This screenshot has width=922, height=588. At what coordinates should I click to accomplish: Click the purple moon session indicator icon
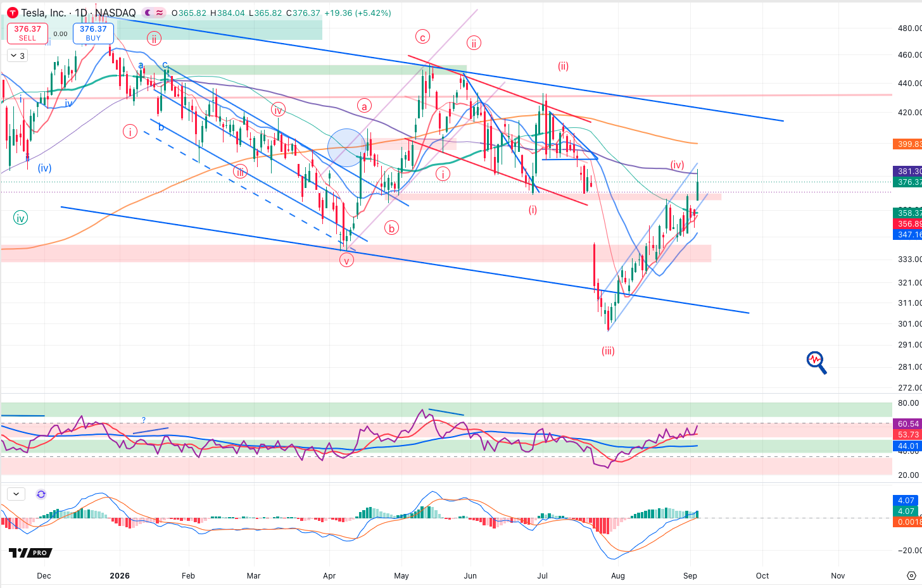(148, 13)
